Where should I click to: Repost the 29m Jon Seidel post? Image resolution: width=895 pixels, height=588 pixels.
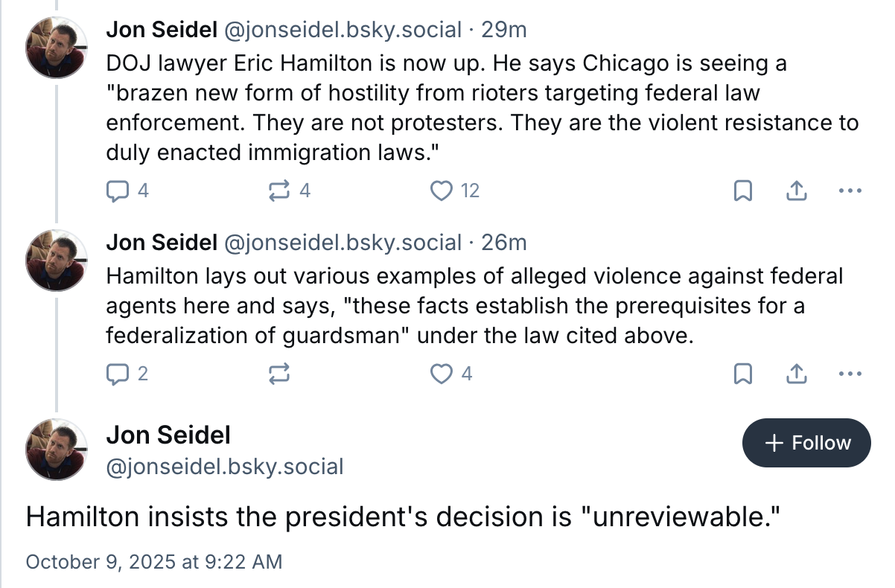pos(278,191)
